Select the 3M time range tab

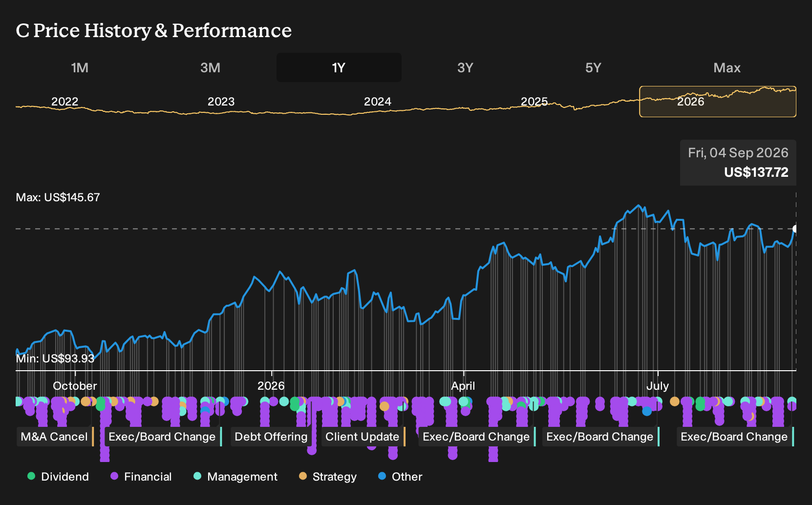click(x=210, y=68)
